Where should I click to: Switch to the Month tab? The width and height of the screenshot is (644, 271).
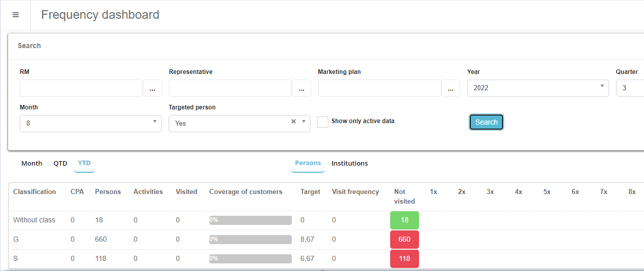[x=32, y=164]
